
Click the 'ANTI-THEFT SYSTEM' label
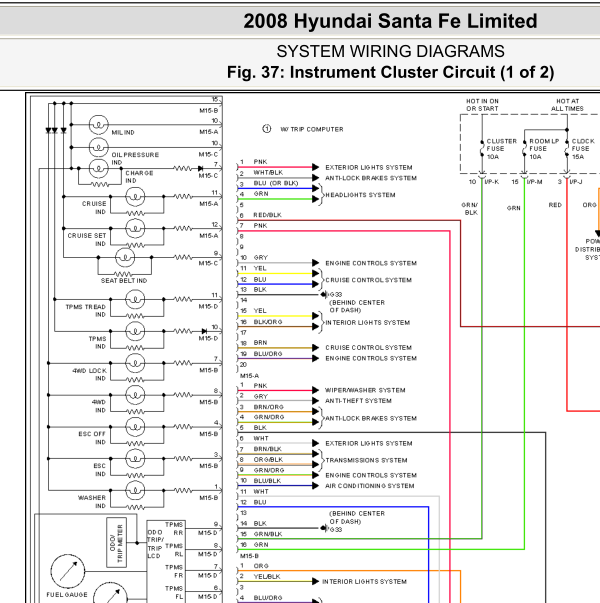358,401
